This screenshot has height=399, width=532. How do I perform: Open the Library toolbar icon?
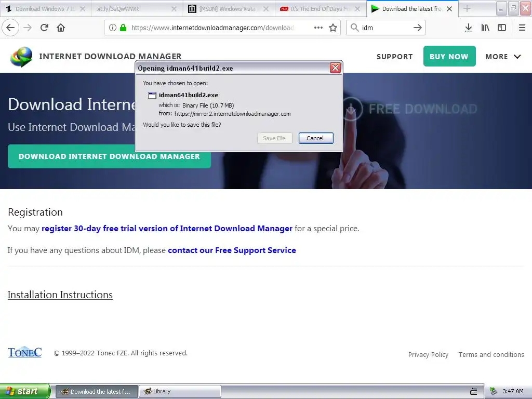click(x=485, y=28)
